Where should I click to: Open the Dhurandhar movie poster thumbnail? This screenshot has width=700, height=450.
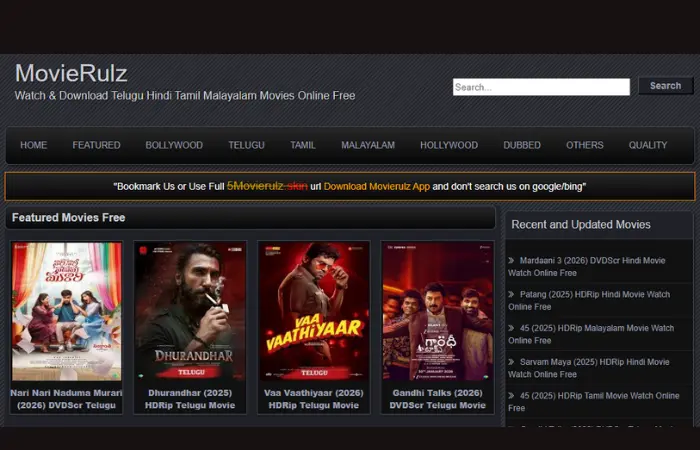tap(190, 311)
